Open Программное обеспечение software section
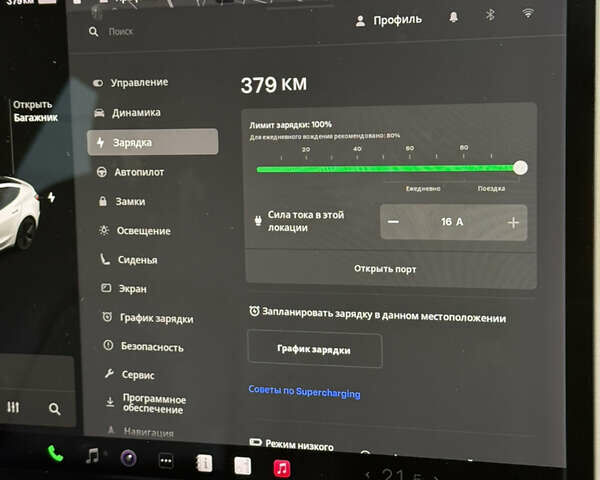This screenshot has width=600, height=480. (x=146, y=404)
